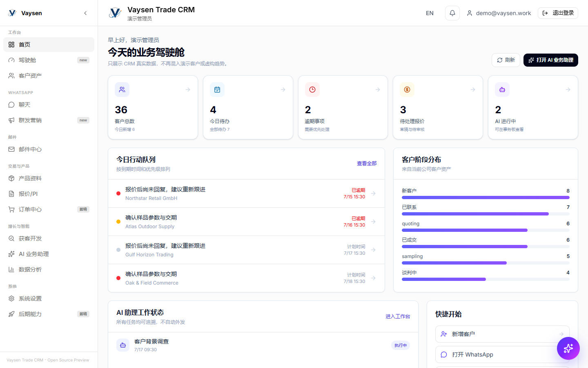Click the 执行中 status badge
The height and width of the screenshot is (368, 588).
tap(401, 346)
